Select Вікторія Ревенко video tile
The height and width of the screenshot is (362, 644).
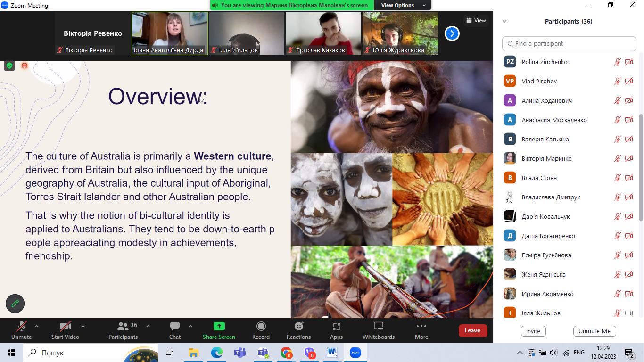pyautogui.click(x=93, y=33)
